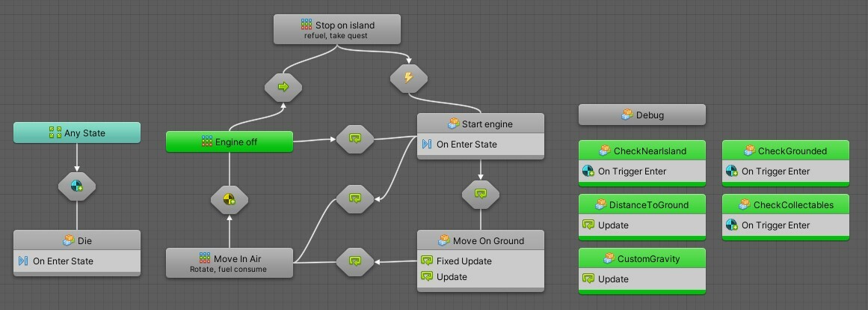Select the Move In Air state node
Viewport: 868px width, 310px height.
click(229, 263)
